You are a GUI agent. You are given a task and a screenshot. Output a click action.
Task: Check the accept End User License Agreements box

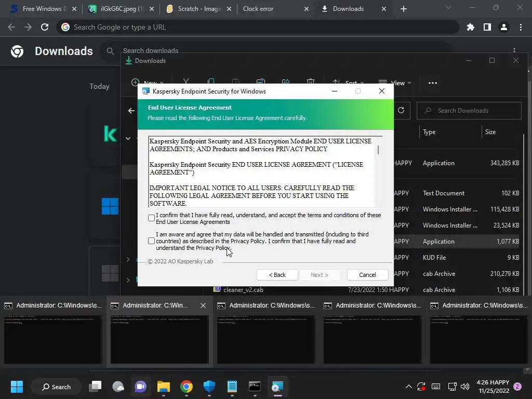tap(151, 218)
